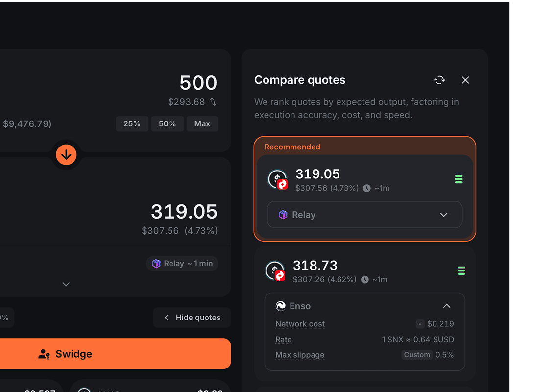533x392 pixels.
Task: Toggle the USD value switch arrows
Action: pyautogui.click(x=213, y=102)
